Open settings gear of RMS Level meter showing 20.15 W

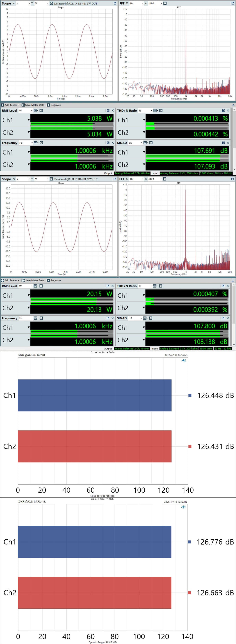click(41, 286)
